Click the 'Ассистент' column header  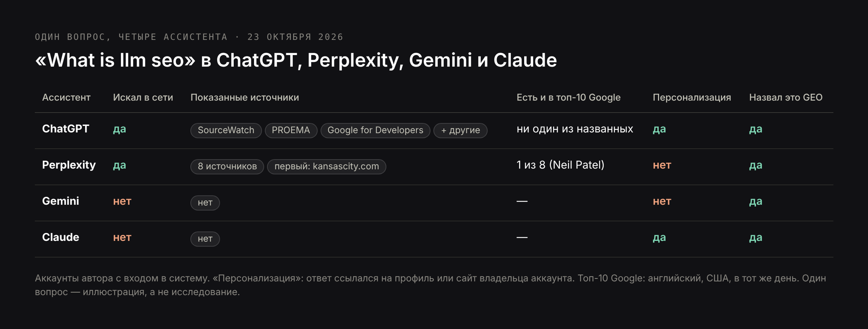pos(66,97)
